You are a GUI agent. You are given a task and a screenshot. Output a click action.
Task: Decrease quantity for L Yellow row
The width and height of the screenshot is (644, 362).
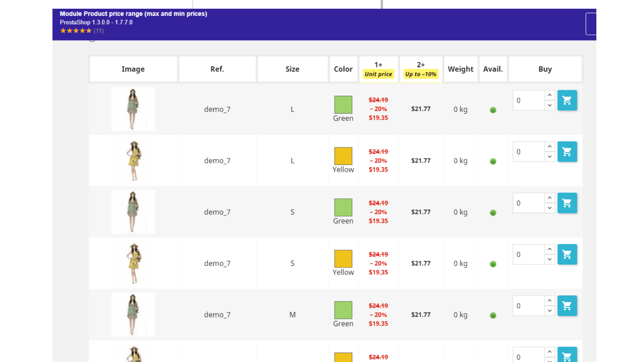[x=549, y=157]
